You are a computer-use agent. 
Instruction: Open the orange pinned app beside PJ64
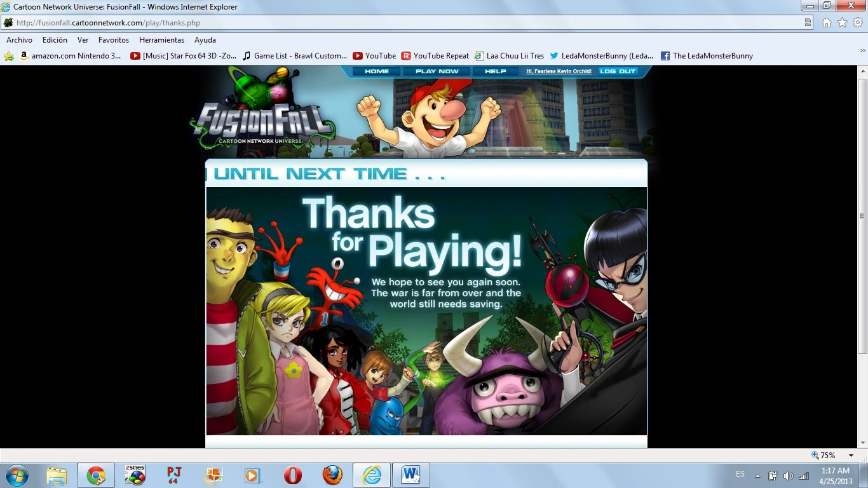click(214, 475)
